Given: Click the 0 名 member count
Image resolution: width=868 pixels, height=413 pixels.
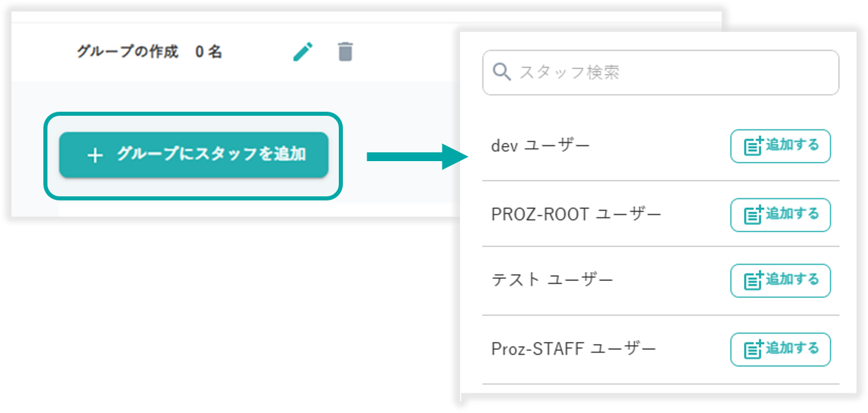Looking at the screenshot, I should (x=209, y=52).
